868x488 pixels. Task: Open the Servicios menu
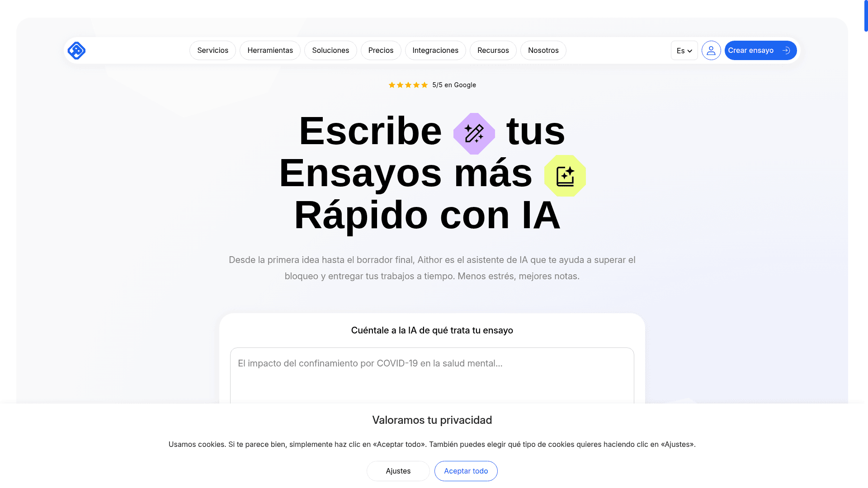(212, 51)
